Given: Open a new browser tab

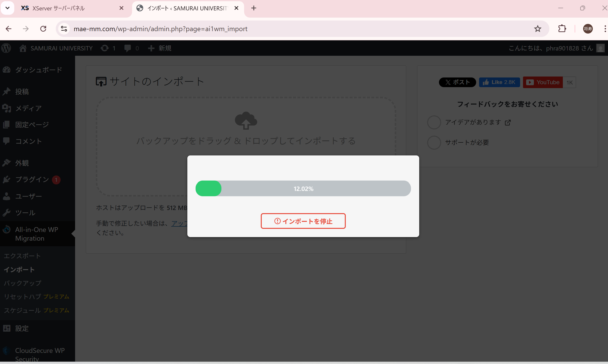Looking at the screenshot, I should tap(254, 8).
